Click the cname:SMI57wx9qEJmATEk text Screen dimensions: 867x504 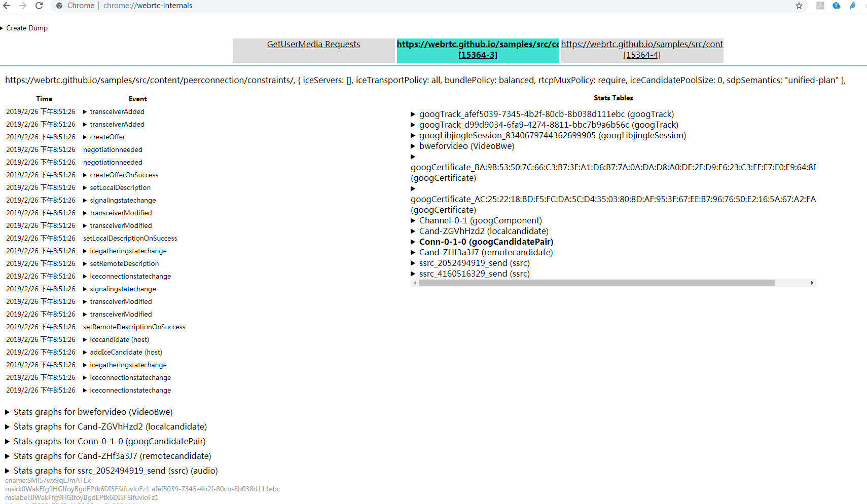[x=48, y=480]
